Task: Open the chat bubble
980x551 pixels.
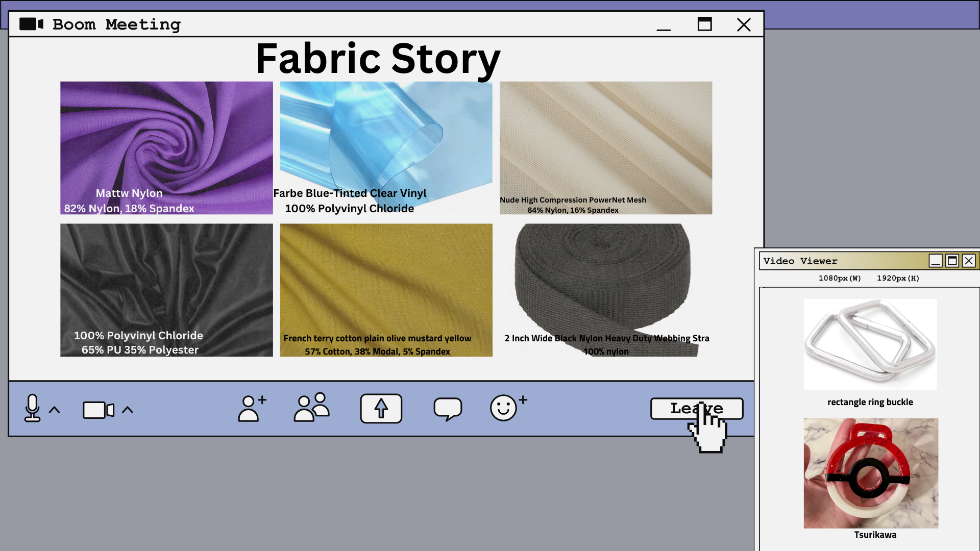Action: [448, 409]
